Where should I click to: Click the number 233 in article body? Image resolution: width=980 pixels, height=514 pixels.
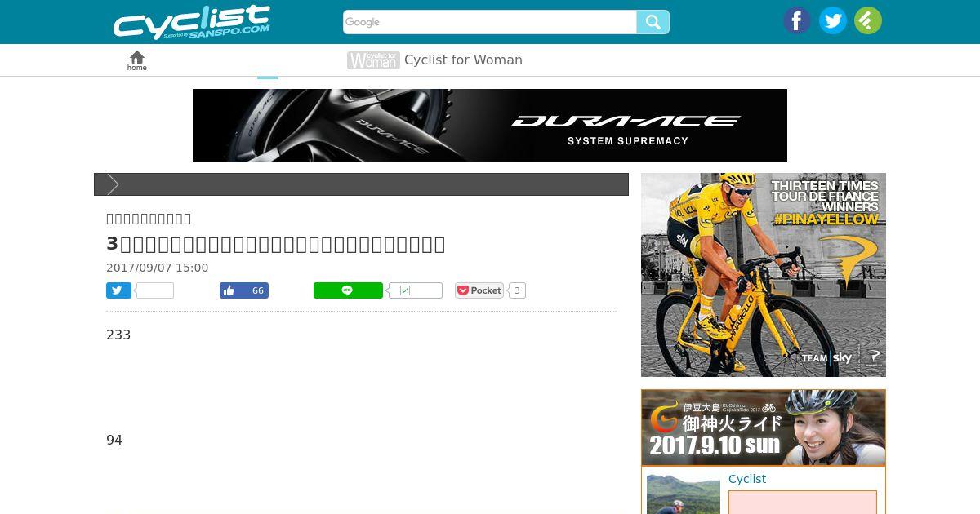(x=118, y=335)
